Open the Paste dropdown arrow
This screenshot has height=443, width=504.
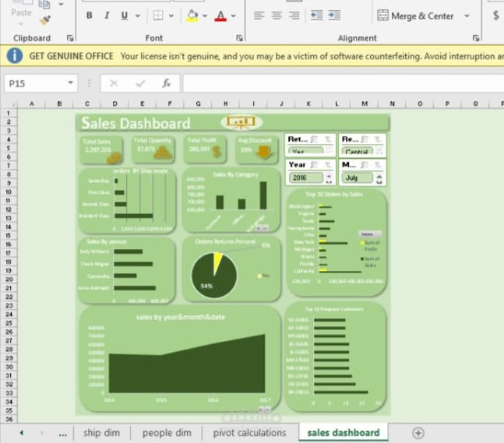(x=21, y=24)
